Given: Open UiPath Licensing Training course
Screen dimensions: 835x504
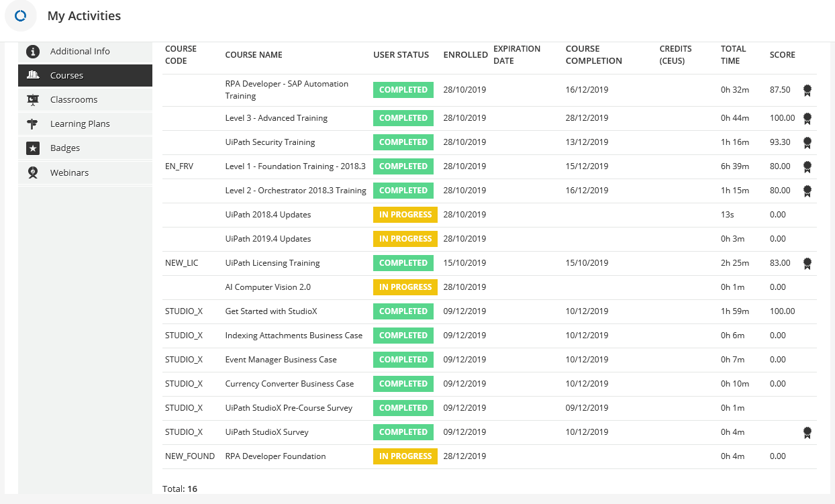Looking at the screenshot, I should [273, 263].
